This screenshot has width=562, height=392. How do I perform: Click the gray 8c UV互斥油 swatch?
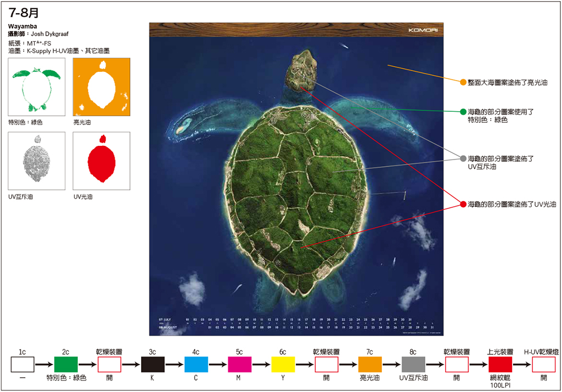coord(413,363)
